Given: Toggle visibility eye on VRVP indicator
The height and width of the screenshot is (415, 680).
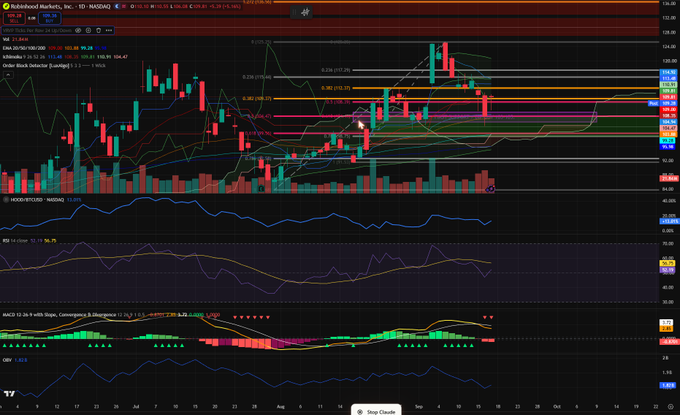Looking at the screenshot, I should coord(78,30).
